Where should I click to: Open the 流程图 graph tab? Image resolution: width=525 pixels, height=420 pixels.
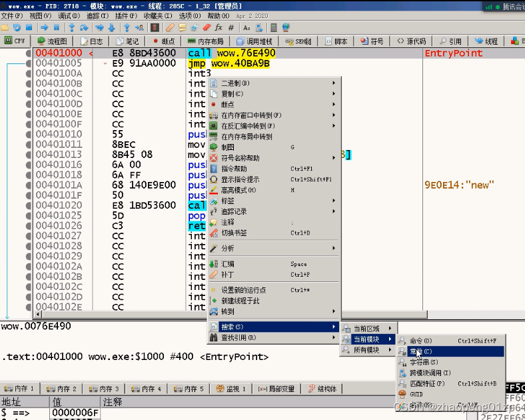point(52,41)
